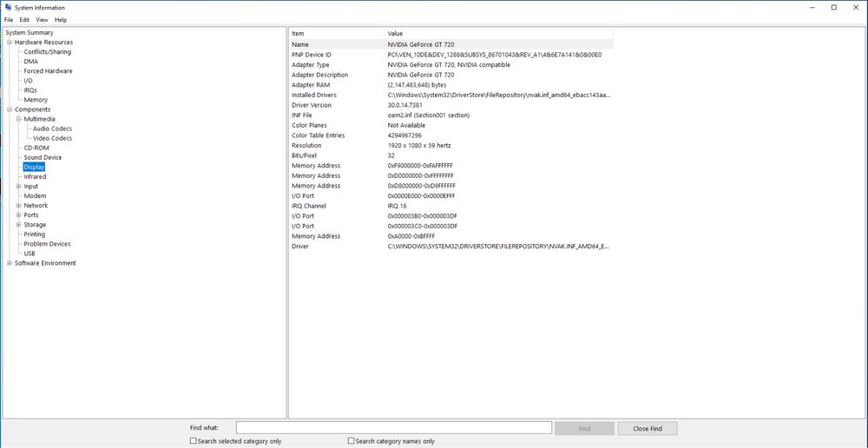Select the Color Table Entries row

pyautogui.click(x=451, y=135)
